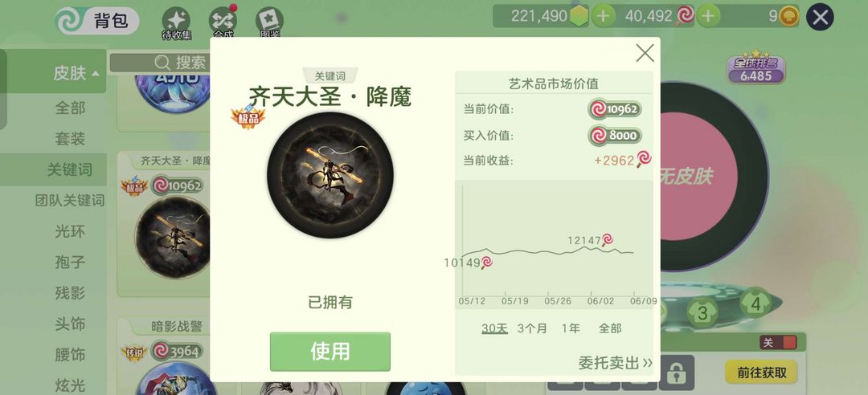Screen dimensions: 868x395
Task: Open the 全球排名 ranking badge
Action: 755,67
